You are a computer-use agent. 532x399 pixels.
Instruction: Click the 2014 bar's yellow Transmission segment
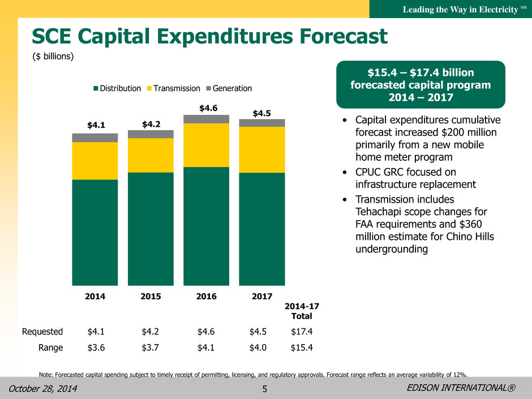[95, 161]
